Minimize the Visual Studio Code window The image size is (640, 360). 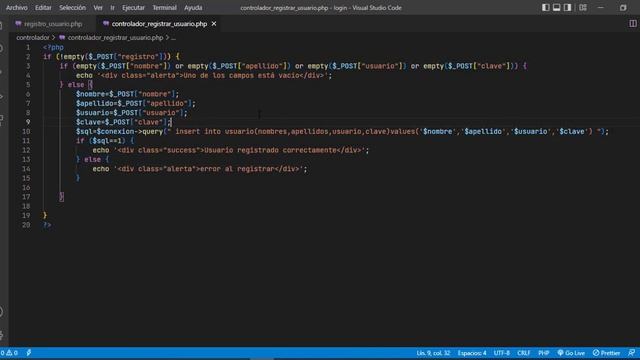(600, 7)
